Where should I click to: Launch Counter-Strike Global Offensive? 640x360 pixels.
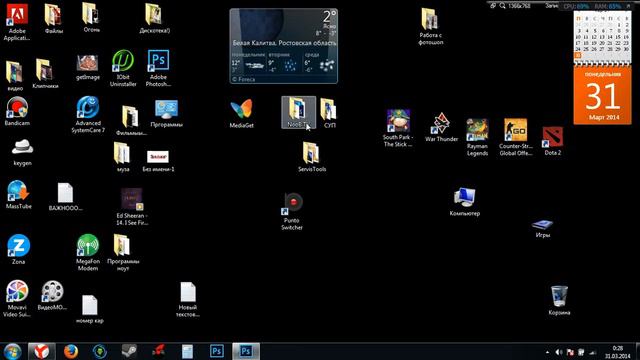pos(516,138)
